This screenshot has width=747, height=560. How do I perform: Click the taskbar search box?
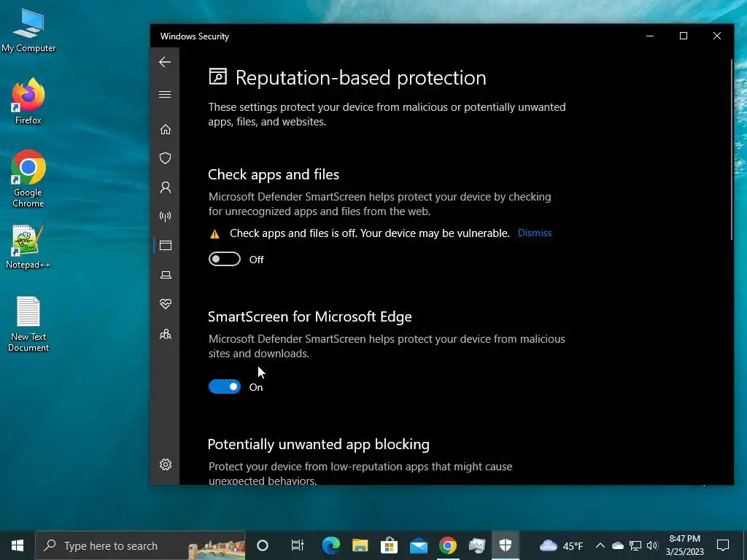click(x=140, y=545)
